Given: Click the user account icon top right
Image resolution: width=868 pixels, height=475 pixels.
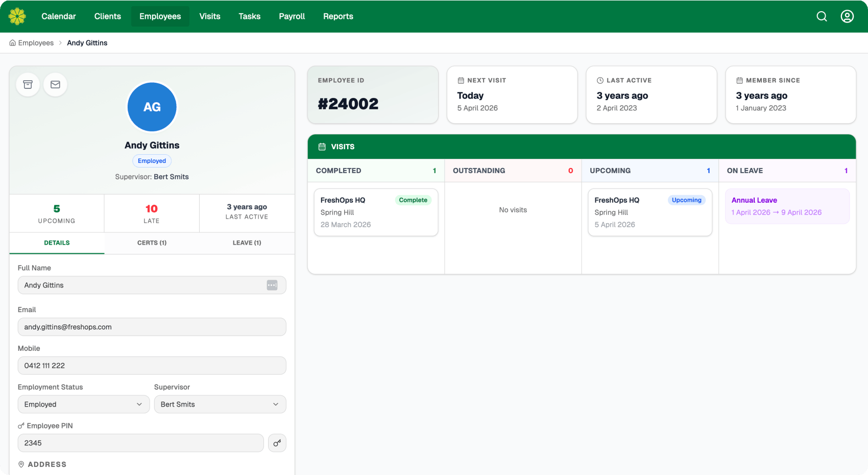Looking at the screenshot, I should tap(847, 16).
